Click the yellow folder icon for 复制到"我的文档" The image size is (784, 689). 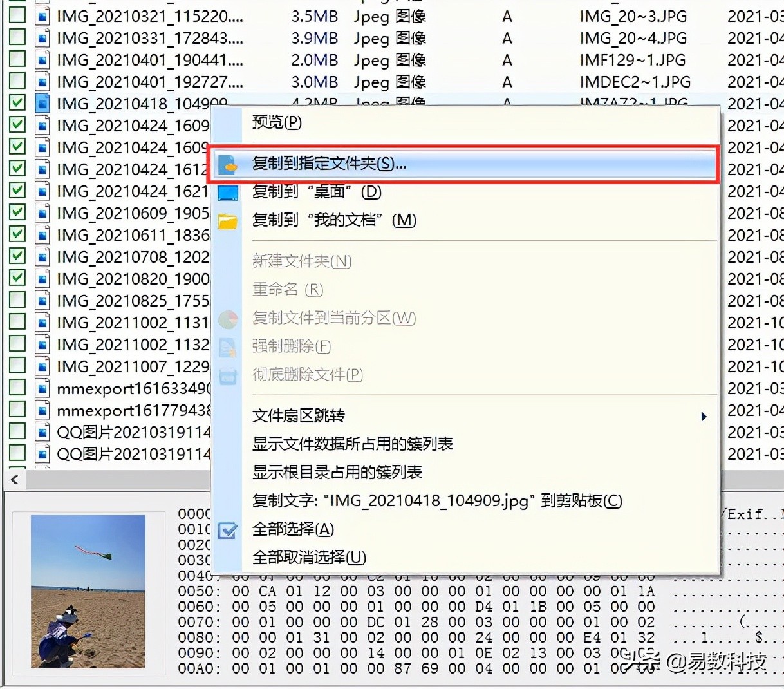point(229,220)
